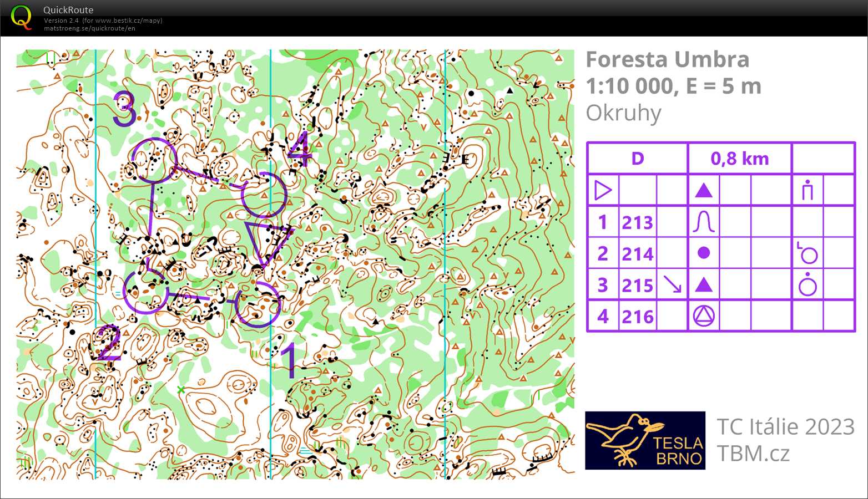Viewport: 868px width, 499px height.
Task: Click the knoll symbol beside control 213
Action: (x=704, y=221)
